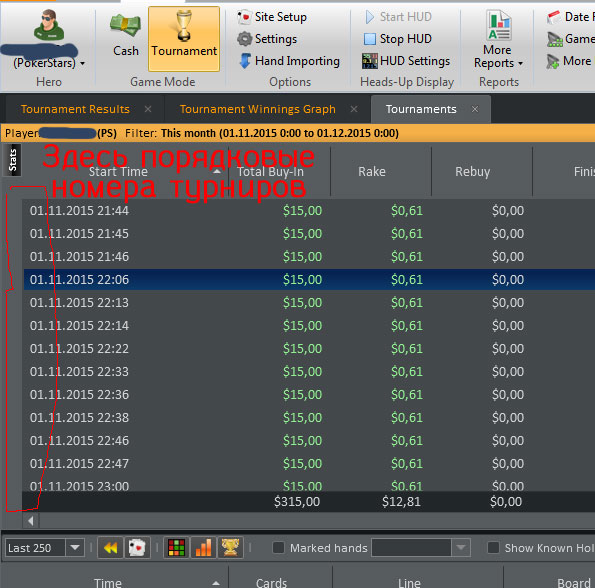Sort by Start Time column header

118,171
